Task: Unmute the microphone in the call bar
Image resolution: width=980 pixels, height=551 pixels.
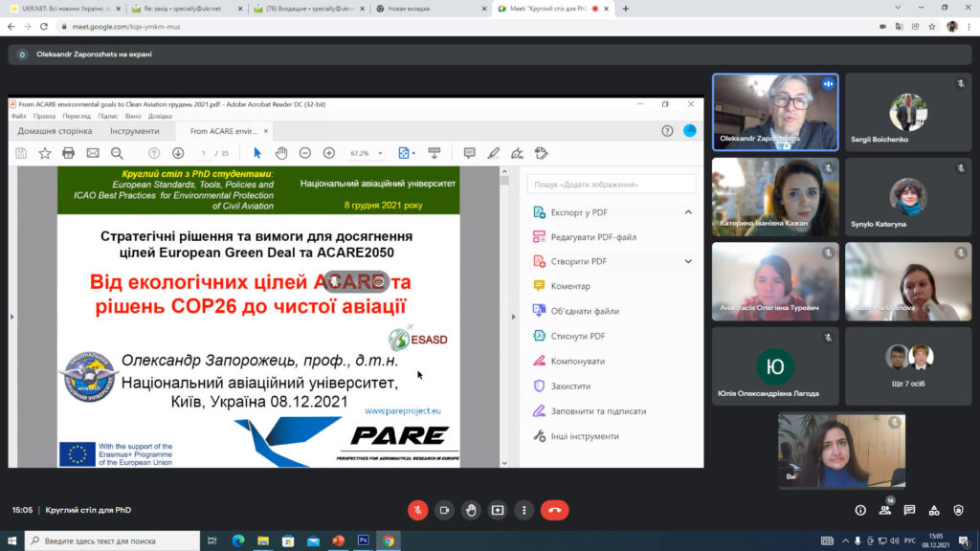Action: (417, 510)
